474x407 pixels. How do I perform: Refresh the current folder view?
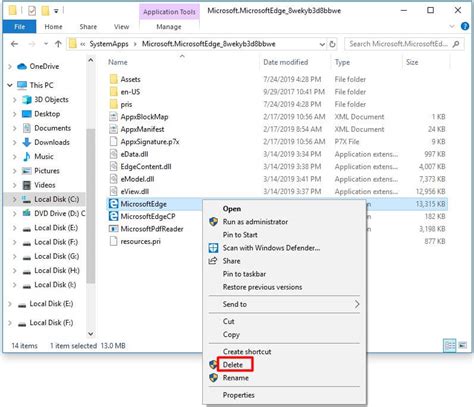[332, 44]
